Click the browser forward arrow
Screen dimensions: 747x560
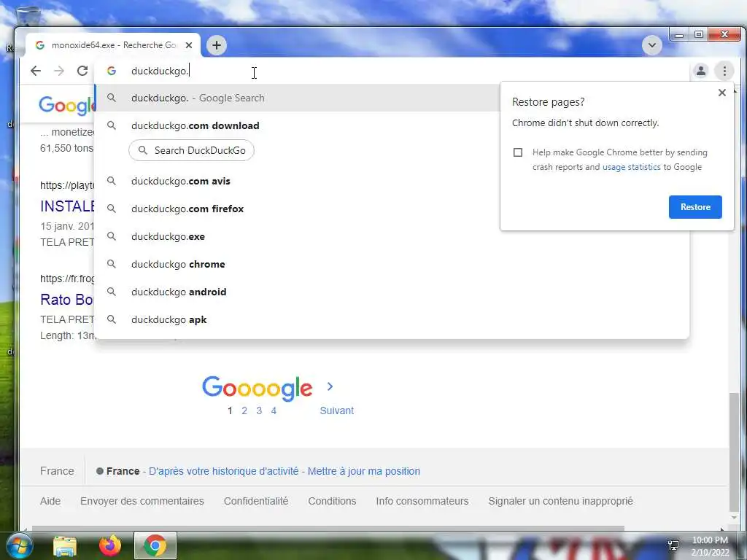click(59, 71)
